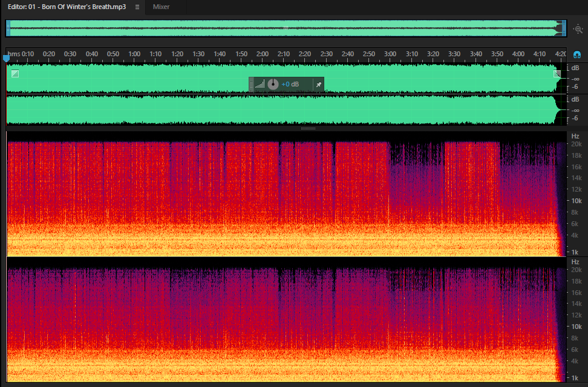This screenshot has width=588, height=387.
Task: Click the HUD amplitude knob
Action: click(273, 84)
